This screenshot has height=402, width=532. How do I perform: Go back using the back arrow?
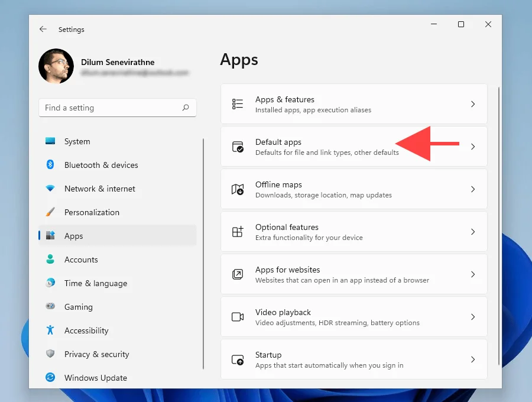43,29
